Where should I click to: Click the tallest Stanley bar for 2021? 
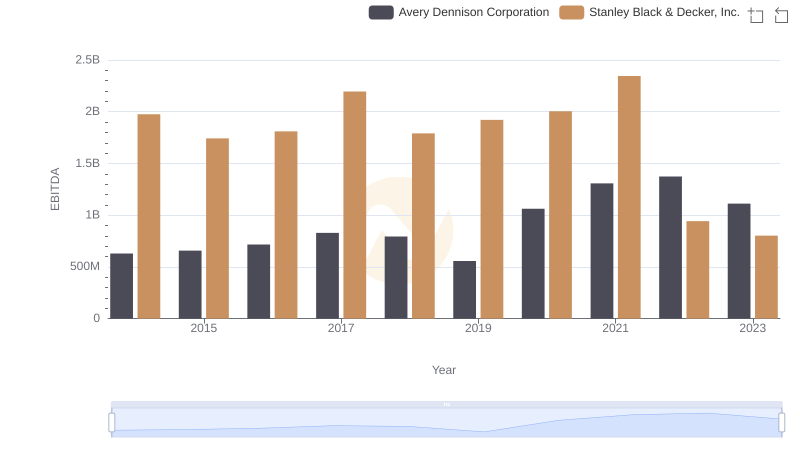pos(629,197)
